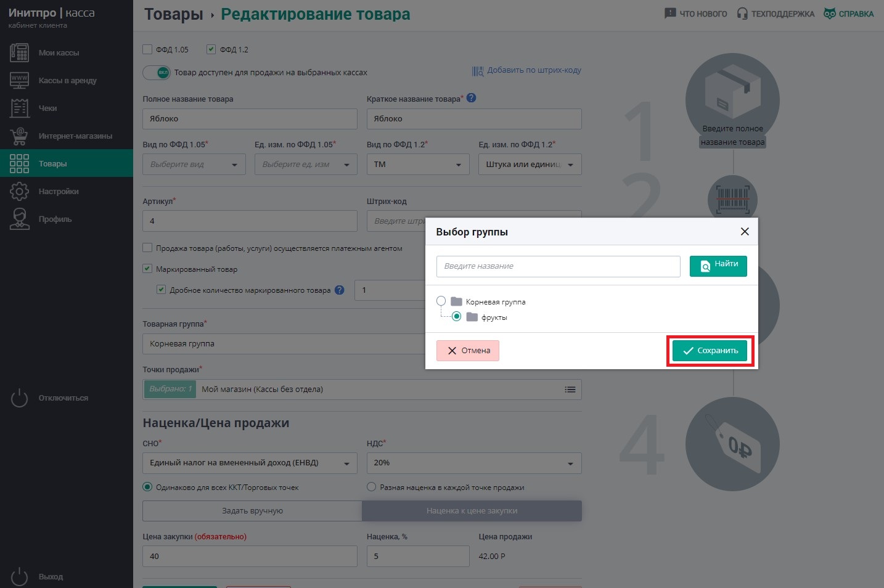
Task: Open the Чеки receipts icon
Action: (x=19, y=108)
